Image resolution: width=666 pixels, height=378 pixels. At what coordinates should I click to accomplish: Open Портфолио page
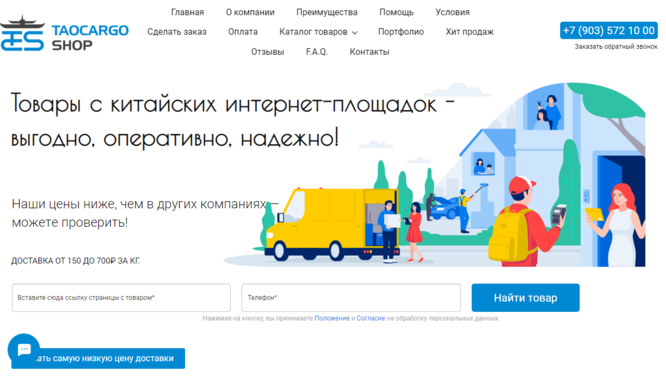pos(401,32)
